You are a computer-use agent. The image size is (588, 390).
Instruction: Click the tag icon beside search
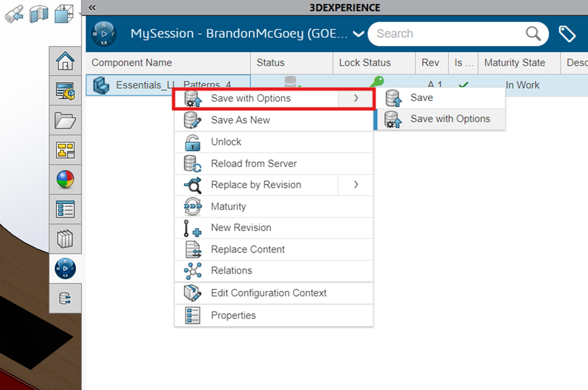pos(567,34)
